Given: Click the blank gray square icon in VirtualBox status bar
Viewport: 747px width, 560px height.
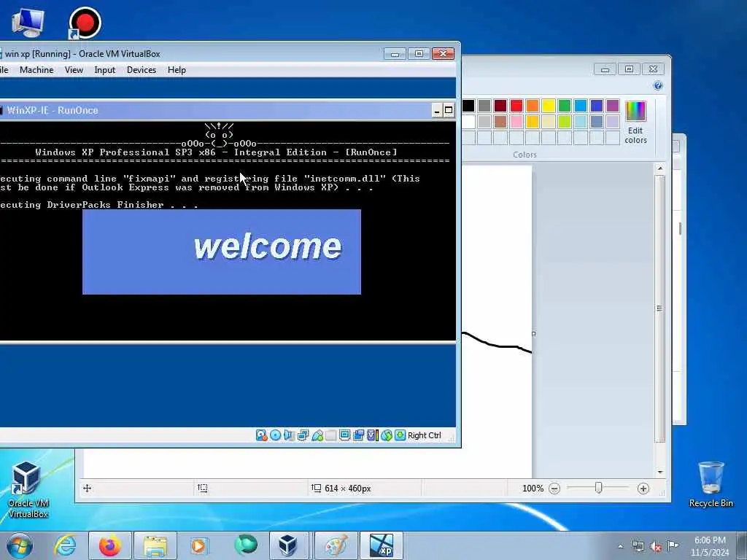Looking at the screenshot, I should tap(331, 435).
